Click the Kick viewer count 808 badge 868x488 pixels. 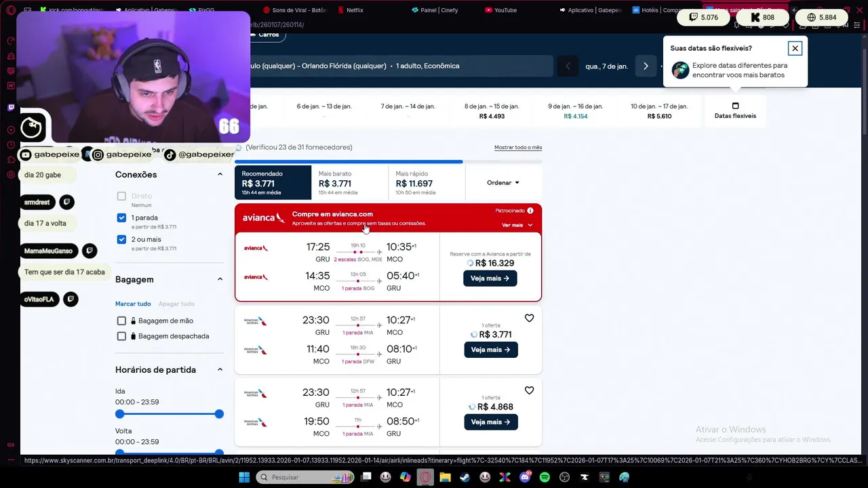pos(761,17)
